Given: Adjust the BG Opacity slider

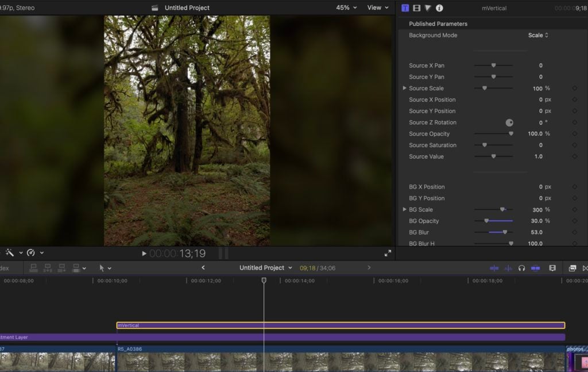Looking at the screenshot, I should coord(493,221).
